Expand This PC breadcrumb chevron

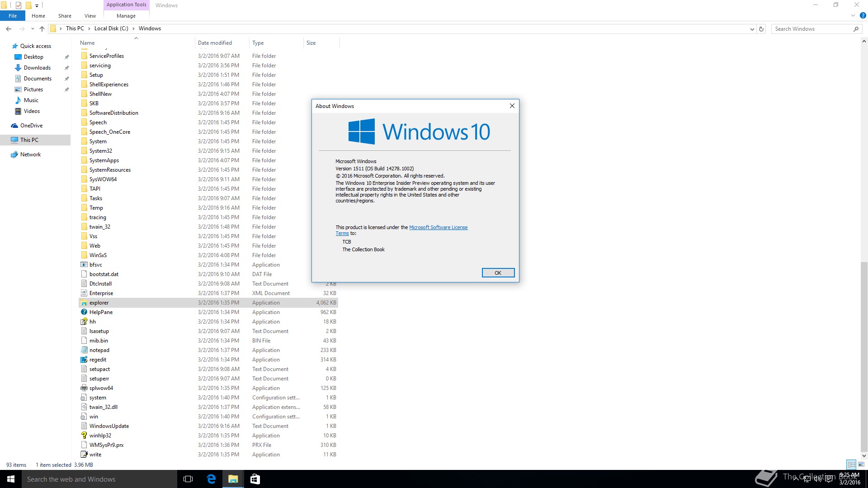coord(89,28)
